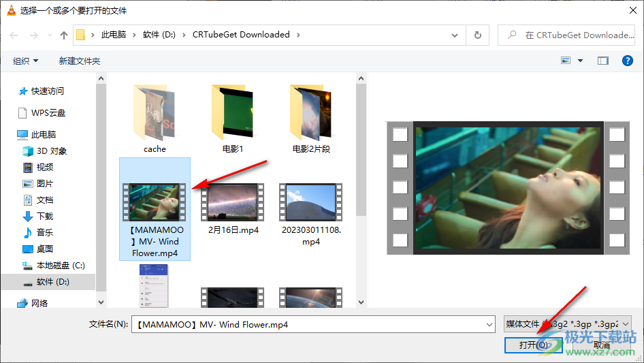Viewport: 644px width, 363px height.
Task: Open 音乐 folder in the sidebar
Action: coord(38,233)
